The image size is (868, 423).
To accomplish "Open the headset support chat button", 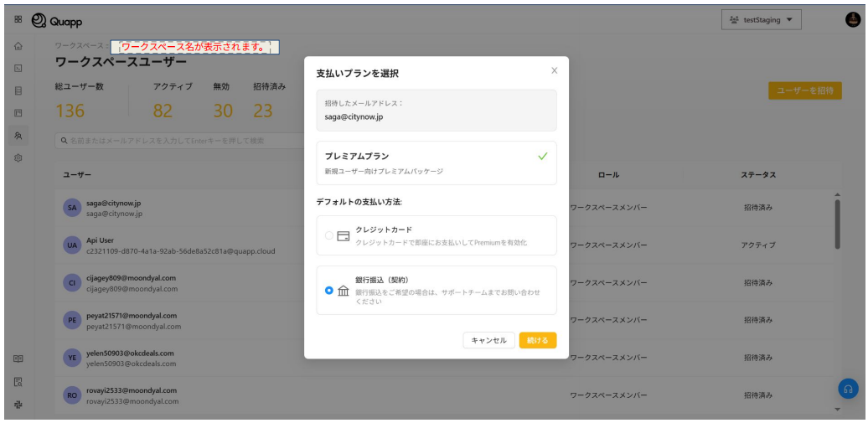I will point(848,389).
